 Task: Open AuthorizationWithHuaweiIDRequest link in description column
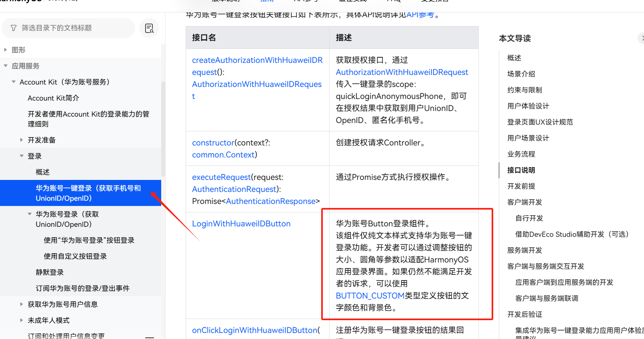click(x=402, y=72)
